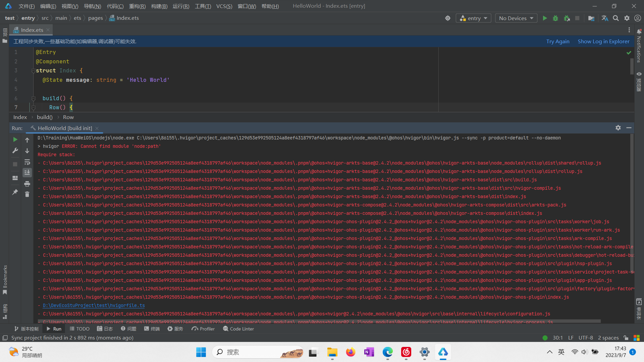Open editor tab options three-dot menu
644x362 pixels.
(x=629, y=30)
